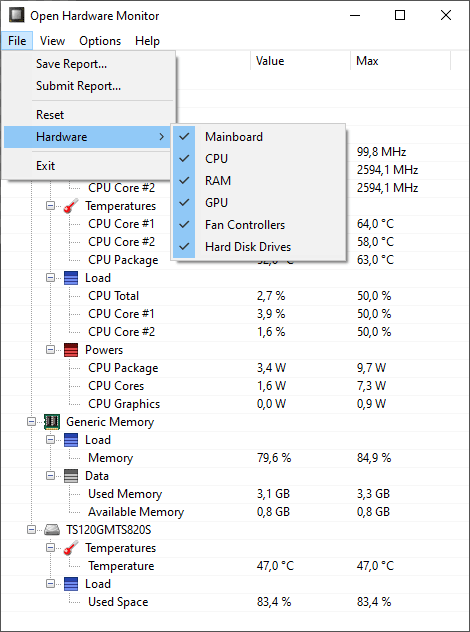This screenshot has width=470, height=632.
Task: Collapse the CPU Temperatures node
Action: point(50,206)
